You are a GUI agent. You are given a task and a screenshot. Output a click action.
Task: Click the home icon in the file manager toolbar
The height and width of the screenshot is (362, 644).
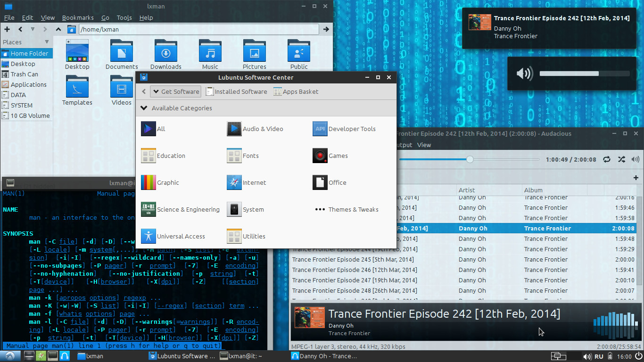pos(72,29)
